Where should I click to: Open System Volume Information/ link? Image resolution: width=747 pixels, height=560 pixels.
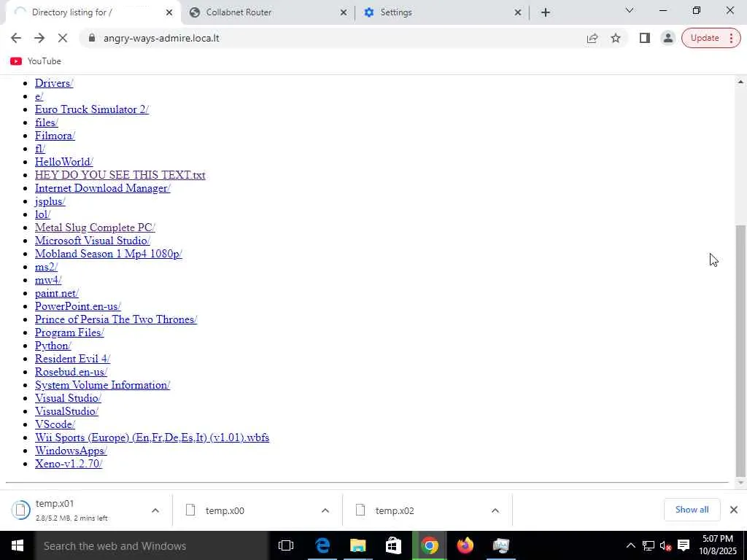pos(102,385)
